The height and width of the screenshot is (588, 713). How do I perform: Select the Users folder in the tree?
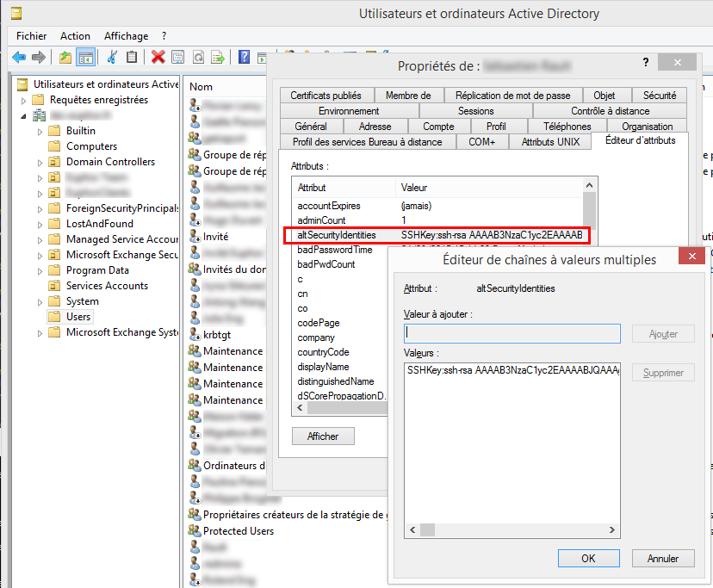pyautogui.click(x=78, y=317)
